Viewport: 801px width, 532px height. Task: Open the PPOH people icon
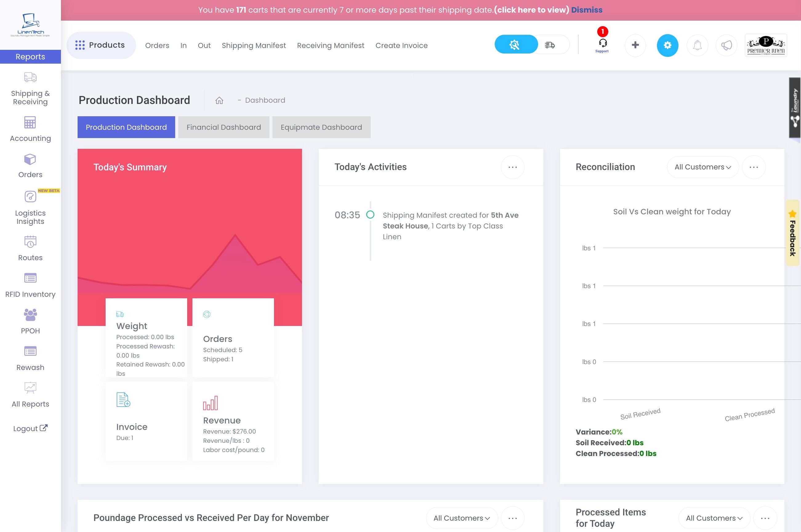[30, 315]
